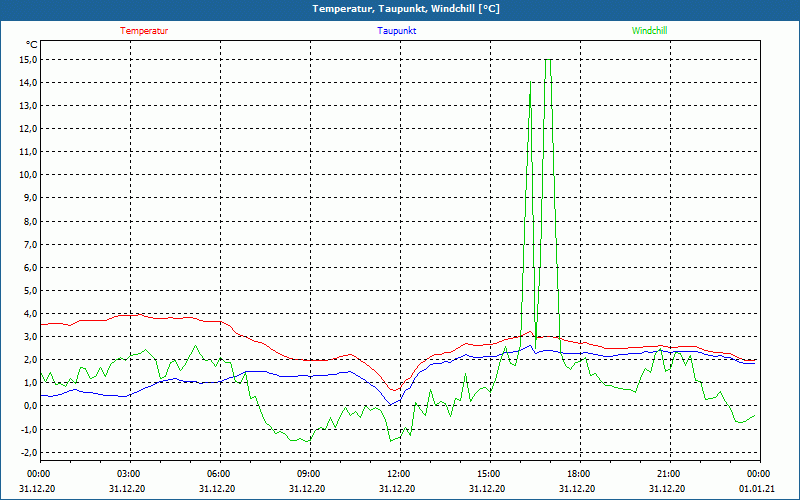The width and height of the screenshot is (800, 500).
Task: Click the 15:00 time axis label
Action: tap(490, 474)
